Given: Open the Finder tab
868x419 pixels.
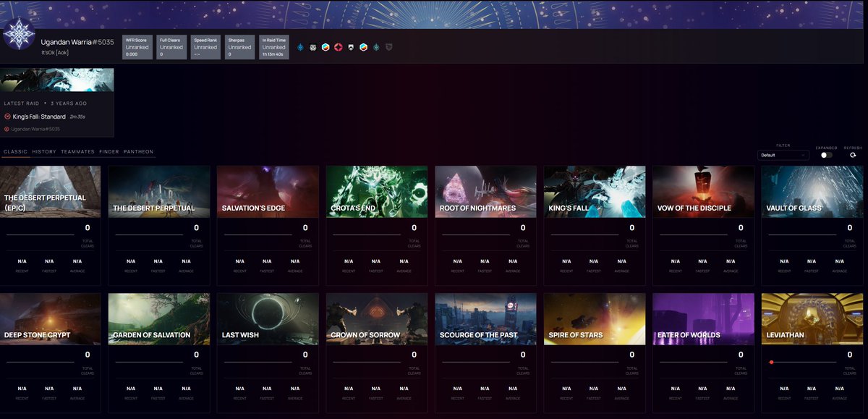Looking at the screenshot, I should click(109, 152).
